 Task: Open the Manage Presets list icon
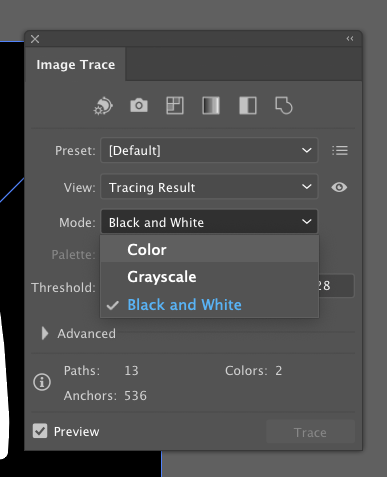(x=340, y=150)
